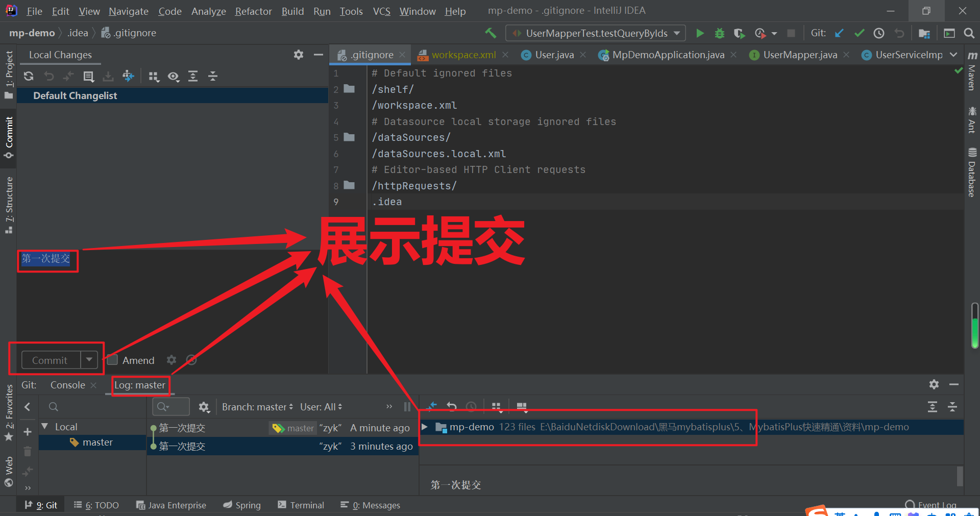Click the Build project hammer icon

click(x=491, y=33)
